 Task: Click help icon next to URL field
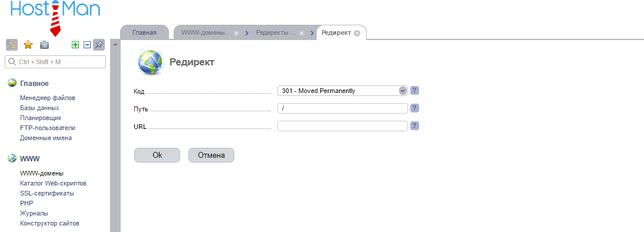pos(415,125)
